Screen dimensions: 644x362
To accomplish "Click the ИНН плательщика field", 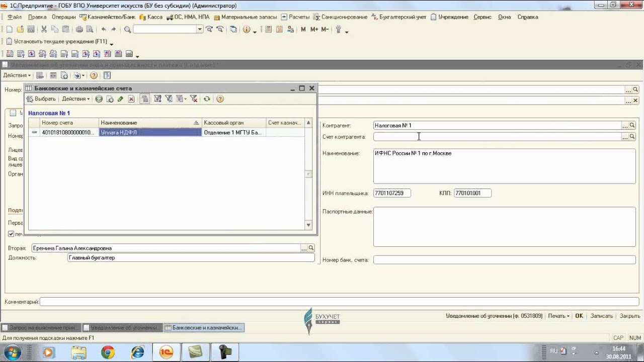I will tap(392, 193).
